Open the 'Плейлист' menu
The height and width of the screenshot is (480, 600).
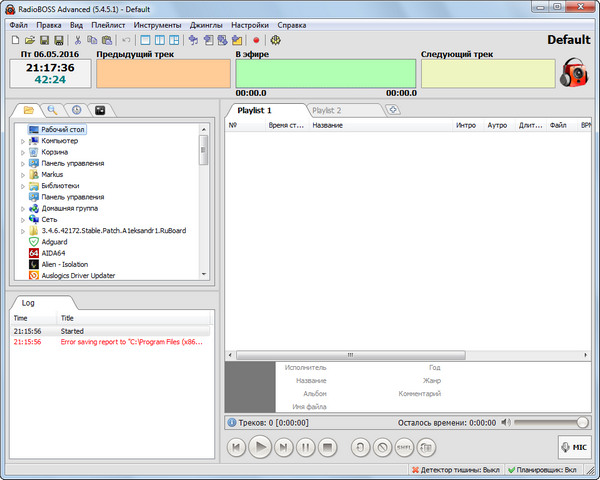(x=108, y=23)
